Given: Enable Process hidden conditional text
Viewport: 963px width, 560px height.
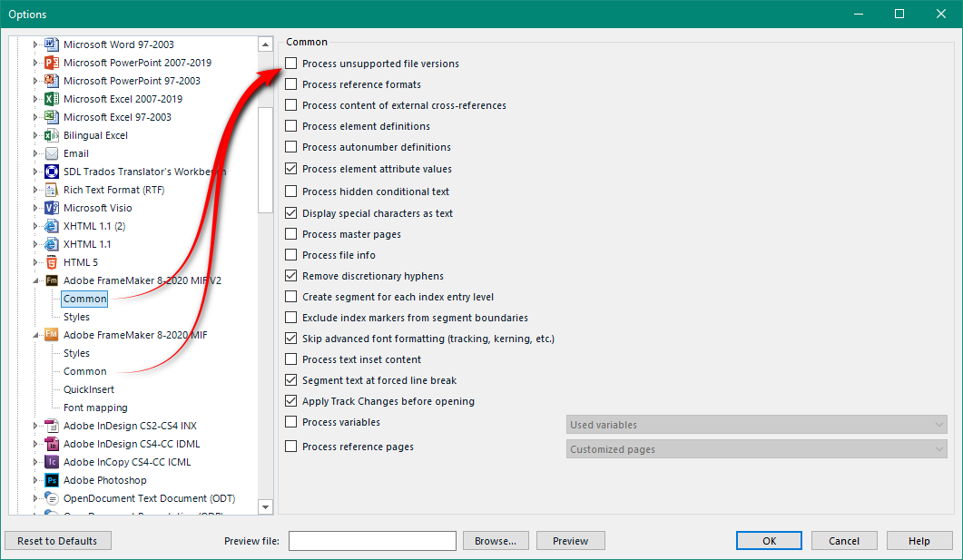Looking at the screenshot, I should pos(291,192).
